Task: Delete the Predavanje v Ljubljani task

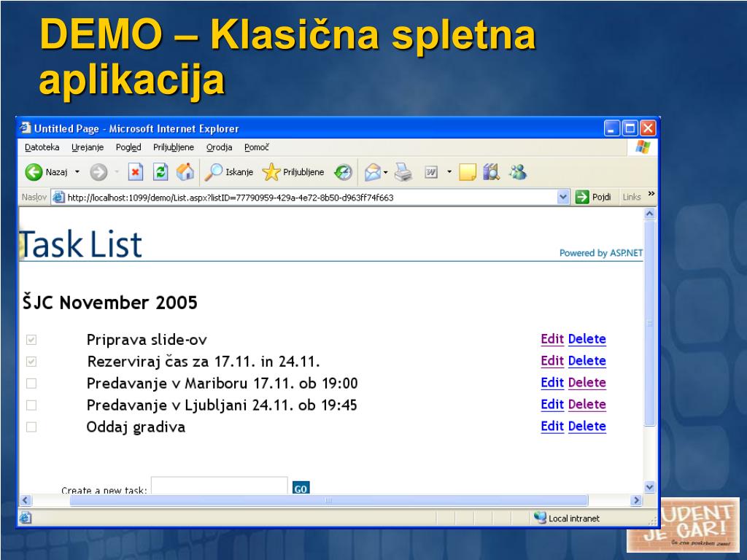Action: [587, 405]
